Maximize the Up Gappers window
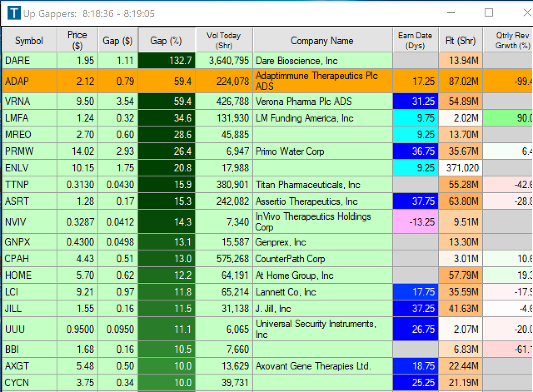The image size is (533, 392). click(x=489, y=12)
